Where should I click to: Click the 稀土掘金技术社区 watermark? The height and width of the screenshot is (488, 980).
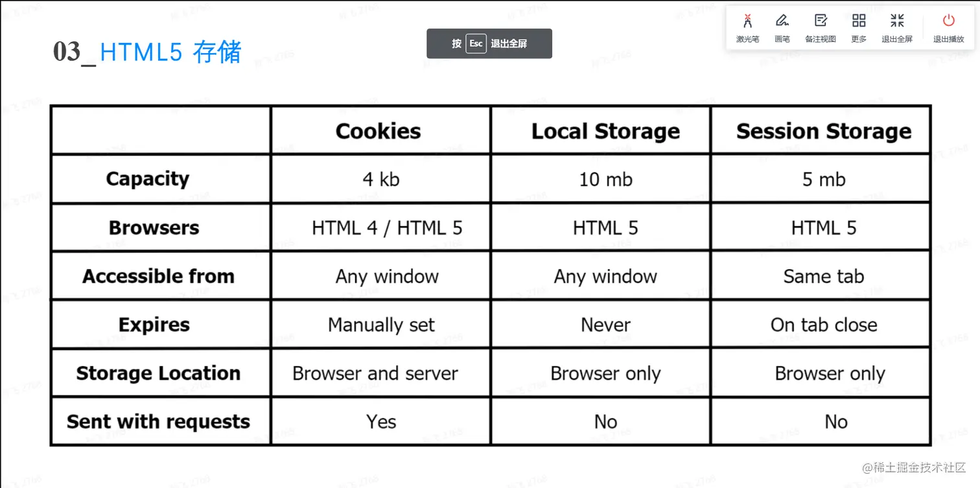[x=913, y=467]
